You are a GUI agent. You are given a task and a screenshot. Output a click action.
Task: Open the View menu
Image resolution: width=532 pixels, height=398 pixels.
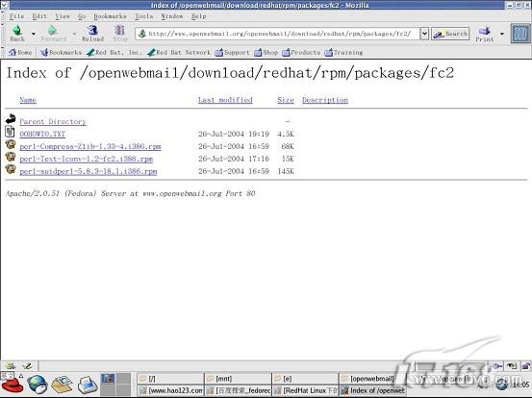pyautogui.click(x=63, y=16)
